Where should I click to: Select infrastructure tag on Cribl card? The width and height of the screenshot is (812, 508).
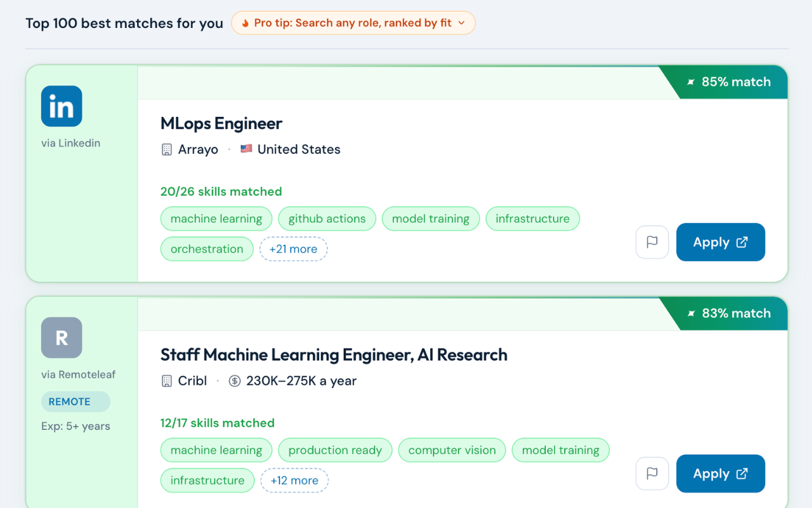(207, 481)
